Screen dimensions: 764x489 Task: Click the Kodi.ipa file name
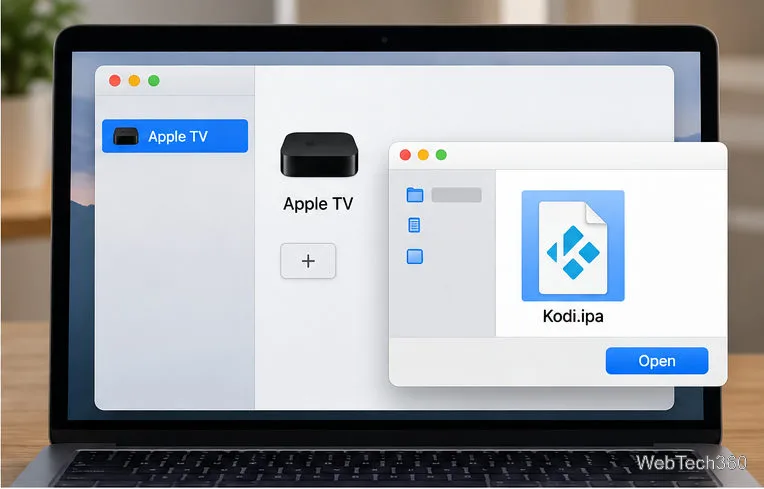(x=573, y=317)
